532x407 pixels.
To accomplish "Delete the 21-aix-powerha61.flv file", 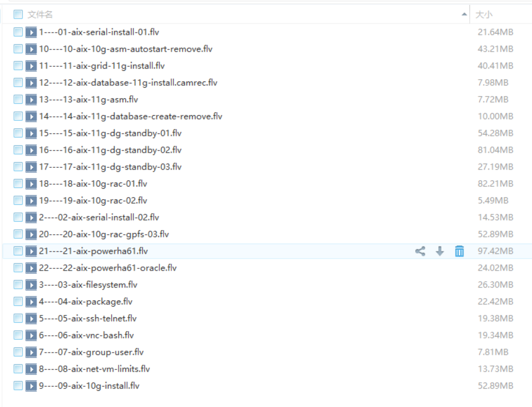I will 460,251.
